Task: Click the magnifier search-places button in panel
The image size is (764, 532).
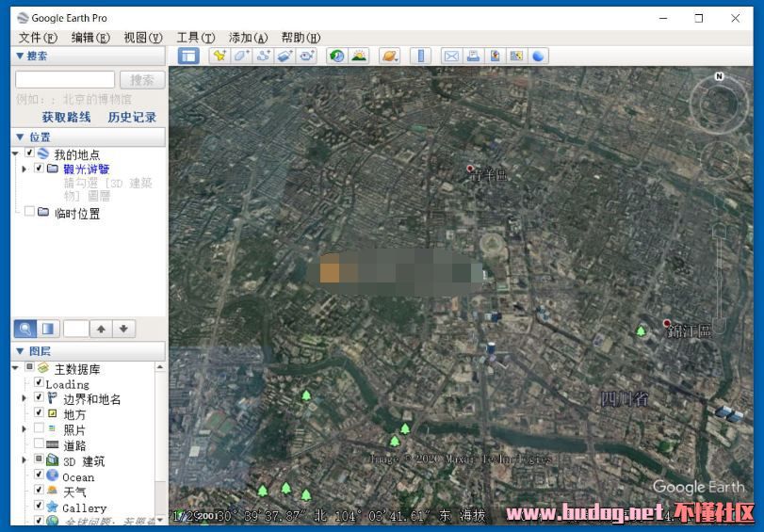Action: coord(24,329)
